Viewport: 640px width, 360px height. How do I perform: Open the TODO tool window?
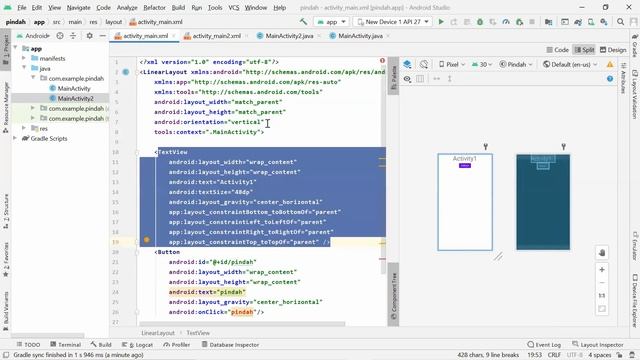pos(28,344)
